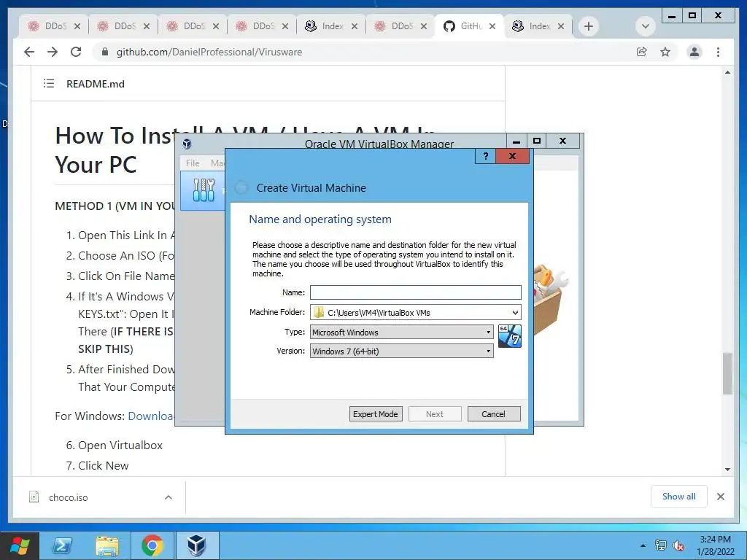Open the Chrome profile avatar

point(694,52)
